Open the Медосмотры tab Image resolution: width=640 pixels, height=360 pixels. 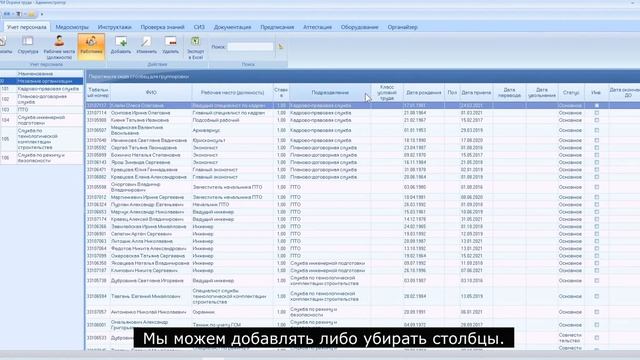click(x=72, y=27)
